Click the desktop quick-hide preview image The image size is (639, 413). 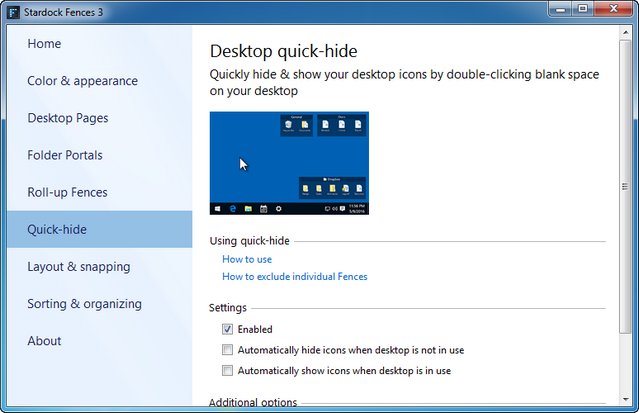point(289,163)
